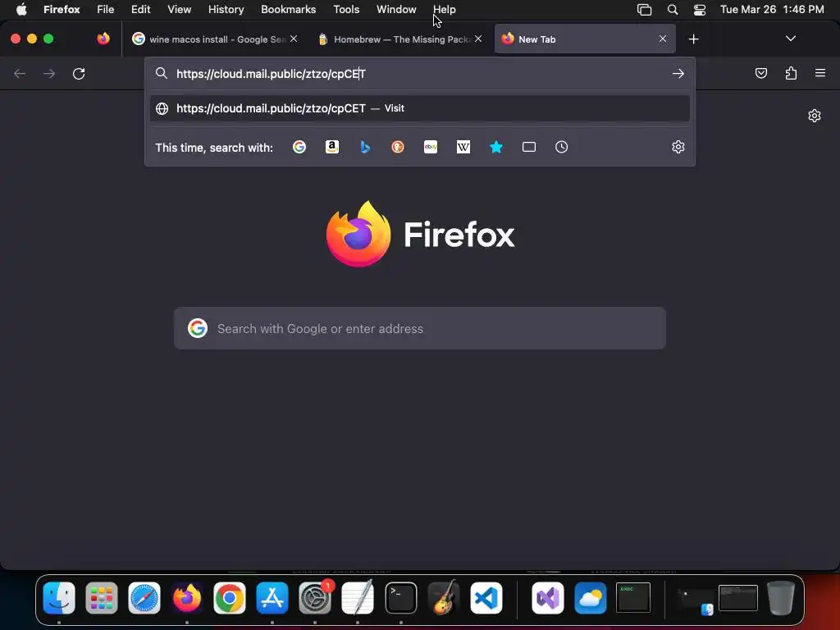Open Terminal from the Dock

pyautogui.click(x=400, y=598)
